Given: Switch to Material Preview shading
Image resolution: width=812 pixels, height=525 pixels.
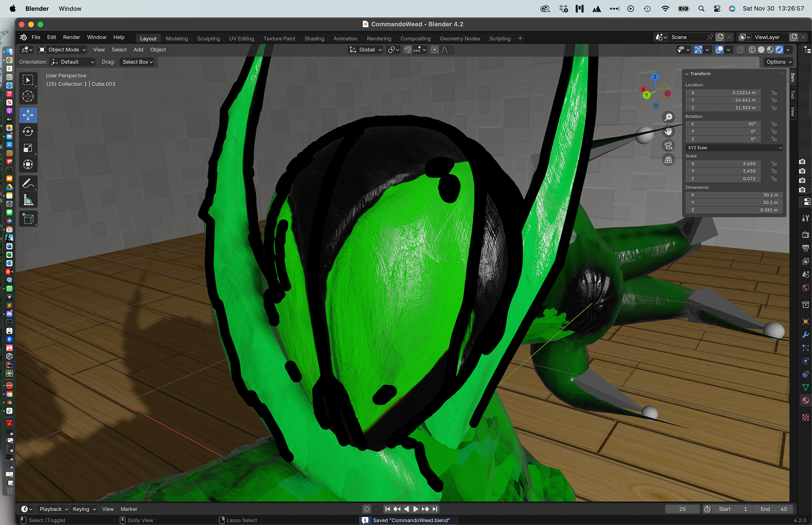Looking at the screenshot, I should [770, 50].
